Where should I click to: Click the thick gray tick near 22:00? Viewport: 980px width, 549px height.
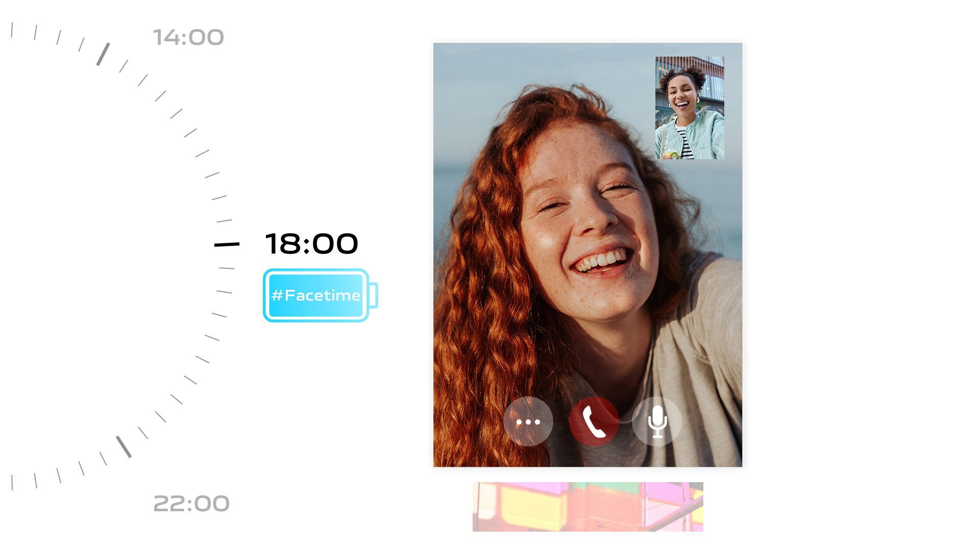coord(124,446)
